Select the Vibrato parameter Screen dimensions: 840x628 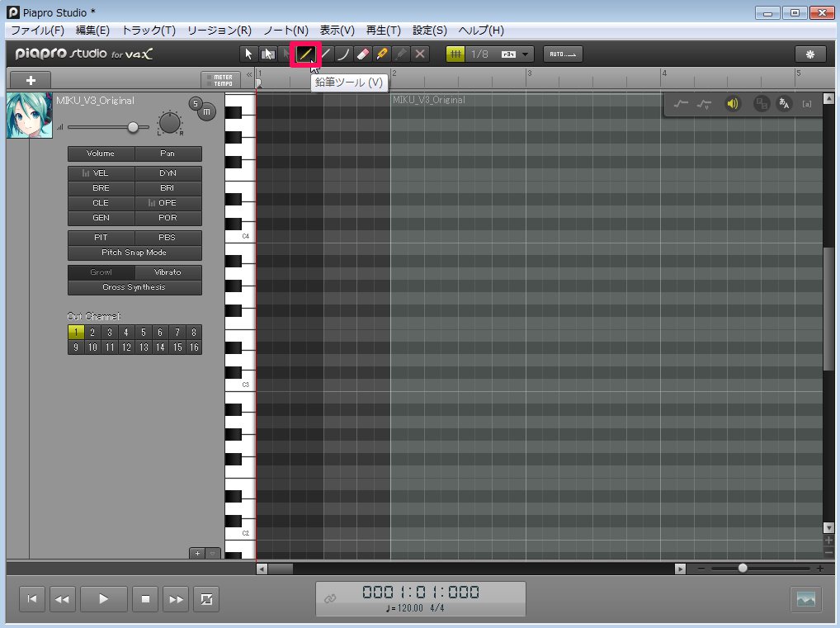click(x=168, y=272)
